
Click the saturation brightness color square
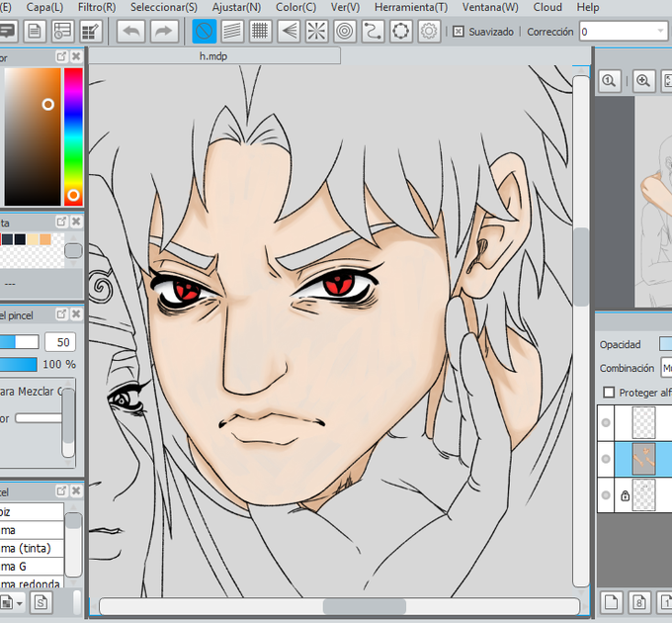coord(33,136)
